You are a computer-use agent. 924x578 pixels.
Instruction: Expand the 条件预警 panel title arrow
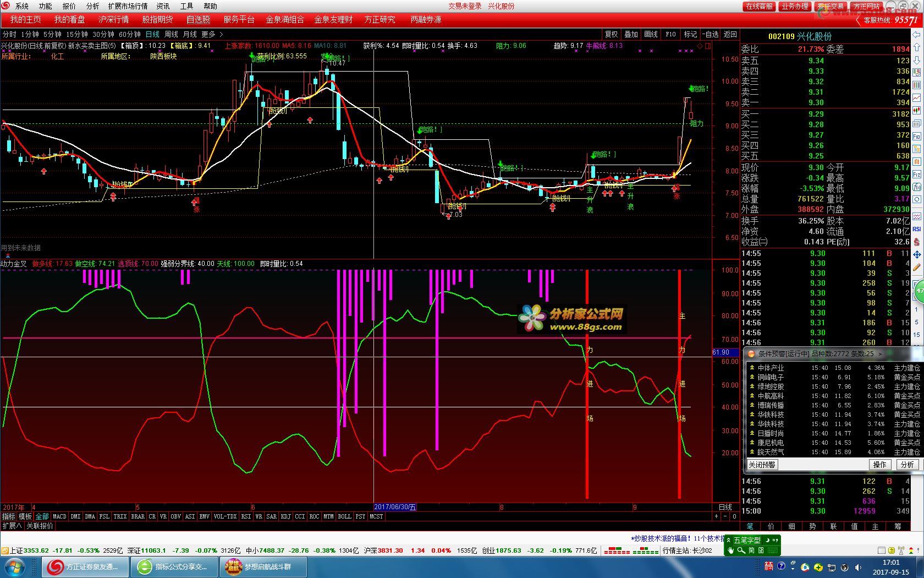[880, 354]
